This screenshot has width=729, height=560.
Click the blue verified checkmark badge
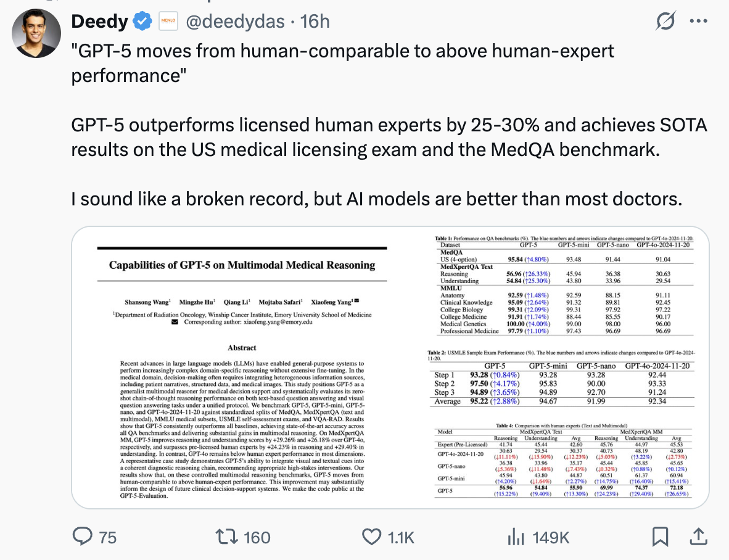click(142, 22)
